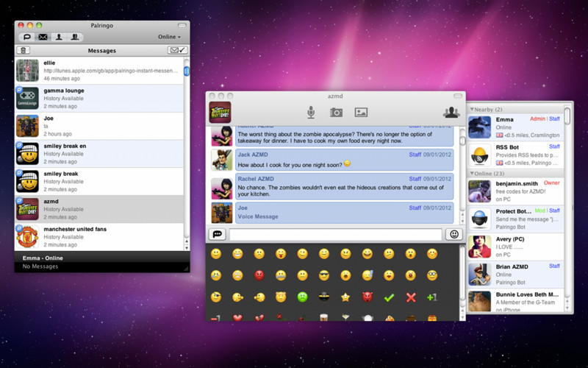
Task: Insert the zipped-mouth emoticon
Action: coord(281,275)
